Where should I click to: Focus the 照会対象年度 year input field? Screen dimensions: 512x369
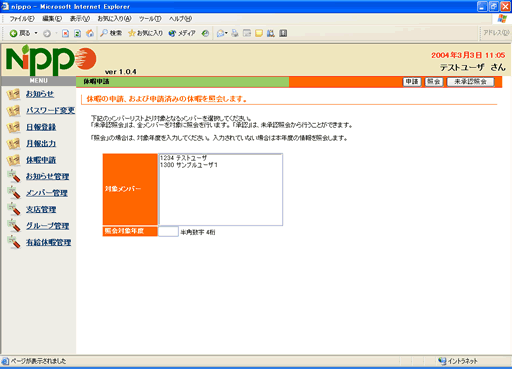pyautogui.click(x=168, y=232)
